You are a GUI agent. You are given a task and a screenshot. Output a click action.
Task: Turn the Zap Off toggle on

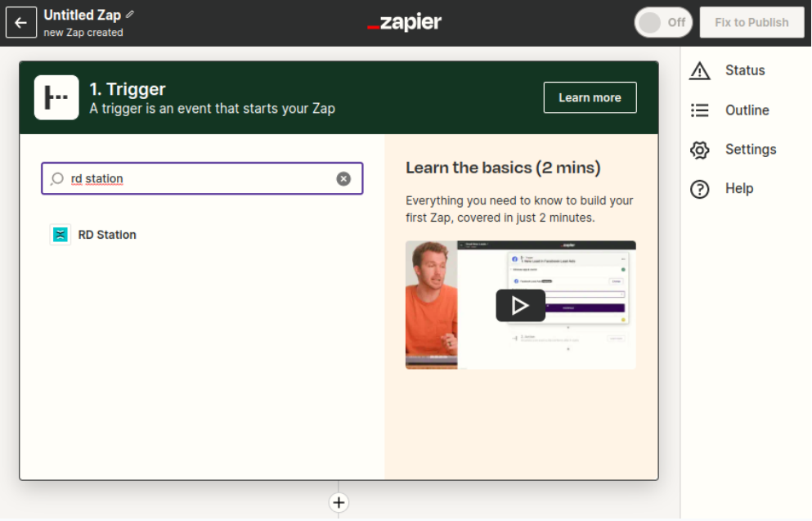[663, 22]
